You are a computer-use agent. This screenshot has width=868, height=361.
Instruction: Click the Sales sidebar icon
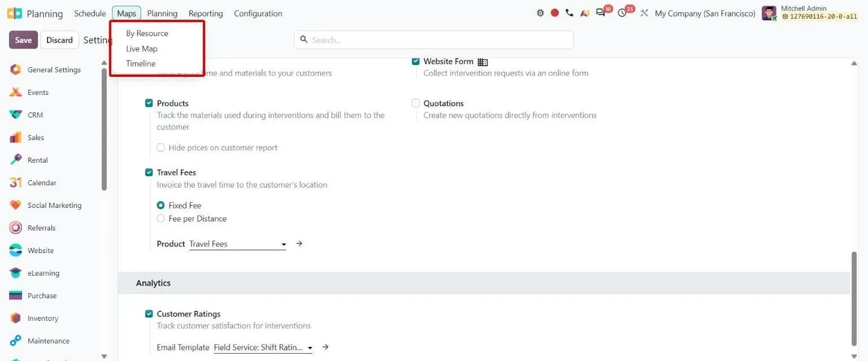pos(16,138)
